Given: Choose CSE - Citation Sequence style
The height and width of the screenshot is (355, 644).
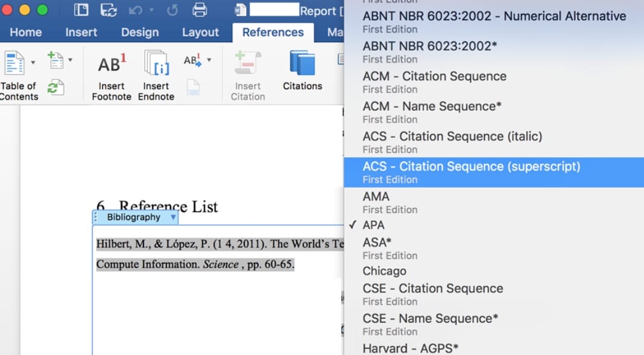Looking at the screenshot, I should 494,294.
